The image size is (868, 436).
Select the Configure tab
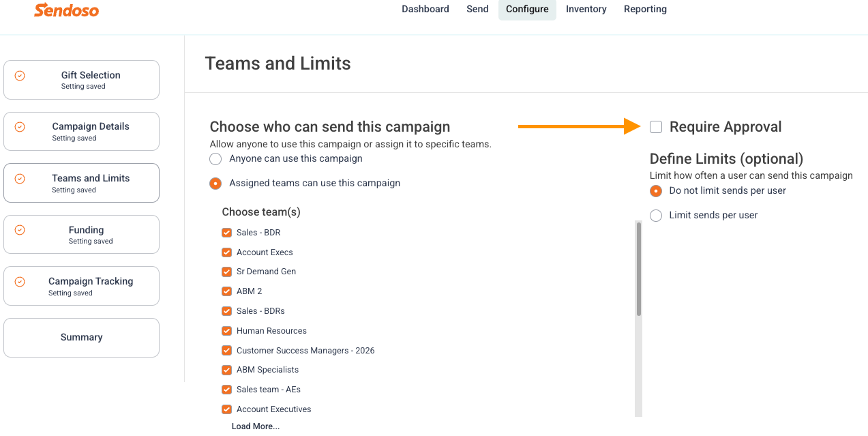click(527, 9)
